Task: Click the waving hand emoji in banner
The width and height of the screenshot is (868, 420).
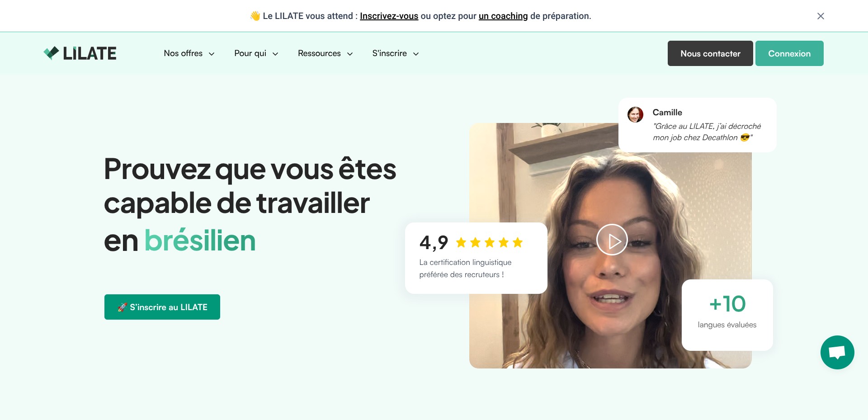Action: point(255,16)
